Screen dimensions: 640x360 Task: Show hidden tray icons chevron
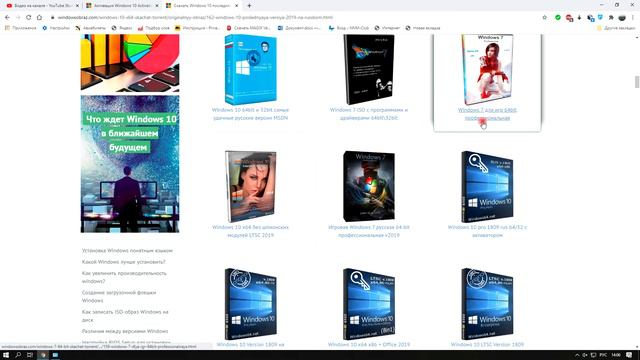(577, 355)
